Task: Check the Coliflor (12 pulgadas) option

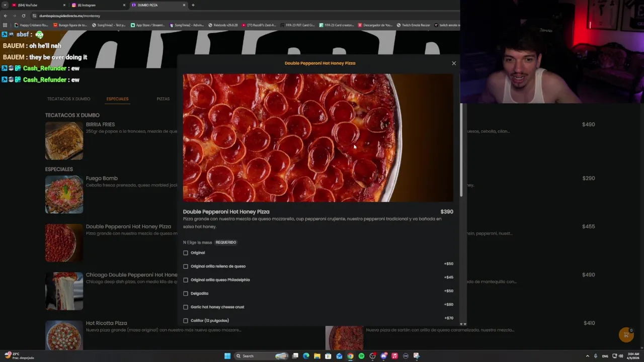Action: tap(186, 321)
